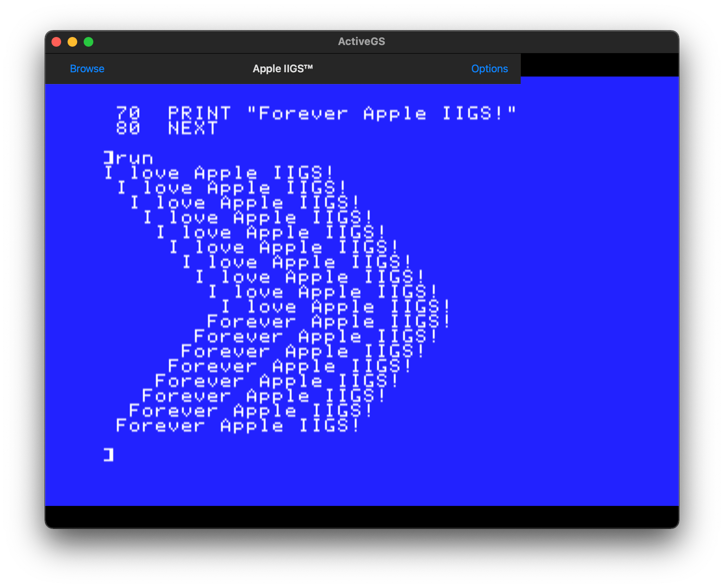This screenshot has height=588, width=724.
Task: Open the Options link
Action: (x=490, y=69)
